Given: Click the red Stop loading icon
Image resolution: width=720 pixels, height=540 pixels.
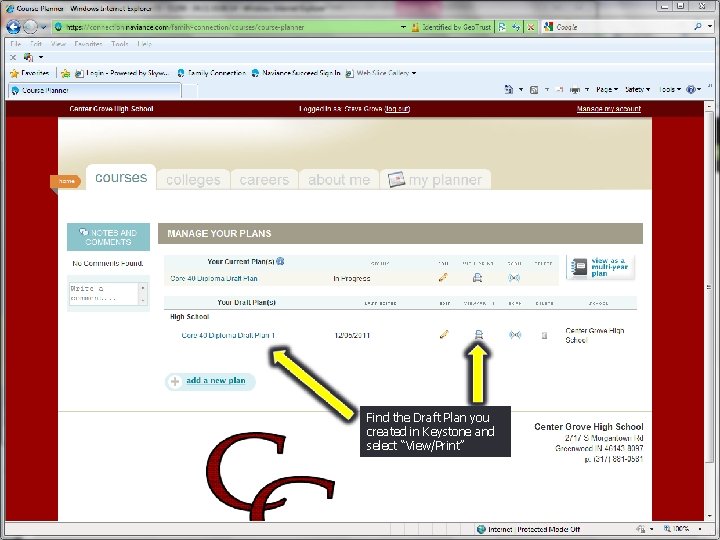Looking at the screenshot, I should (530, 27).
